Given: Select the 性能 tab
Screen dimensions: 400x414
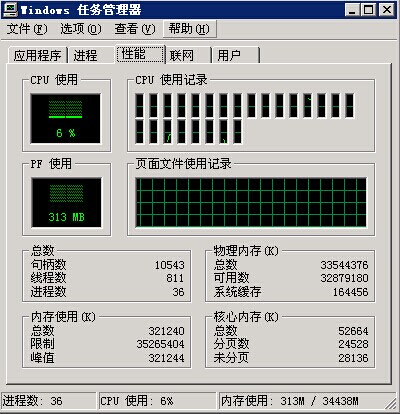Looking at the screenshot, I should tap(140, 54).
